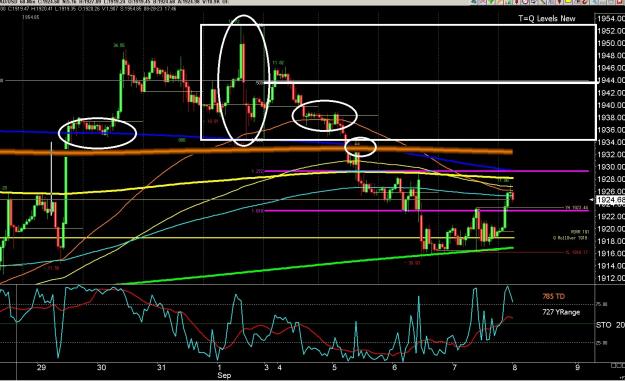The width and height of the screenshot is (625, 381).
Task: Click date label 29 on time axis
Action: pyautogui.click(x=41, y=367)
